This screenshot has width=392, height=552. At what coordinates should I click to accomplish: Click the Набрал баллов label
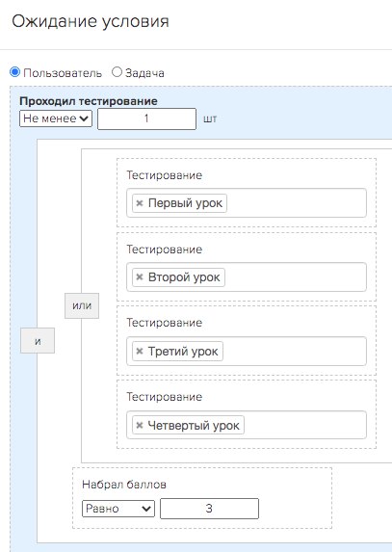pos(124,485)
